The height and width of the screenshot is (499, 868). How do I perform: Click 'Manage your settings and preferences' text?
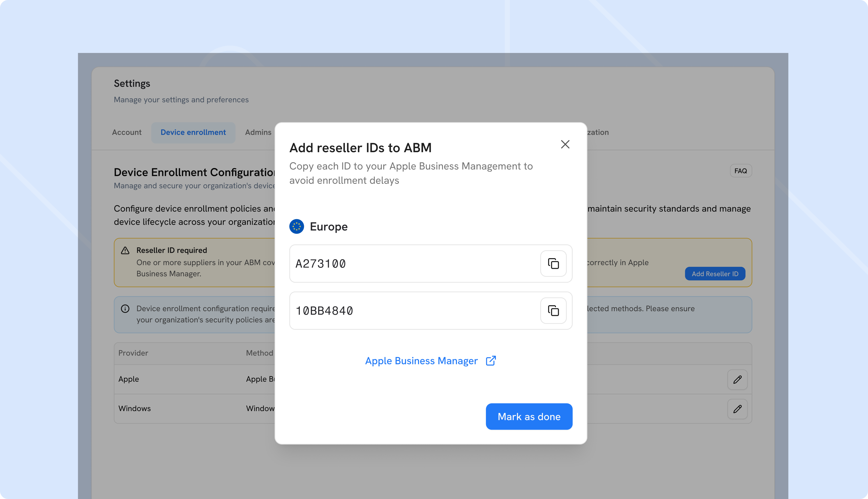coord(181,100)
